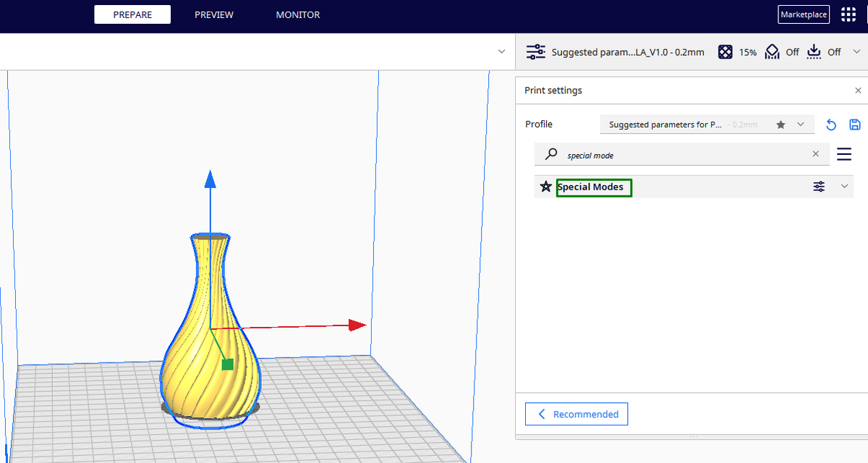Expand the Special Modes category

pos(843,186)
